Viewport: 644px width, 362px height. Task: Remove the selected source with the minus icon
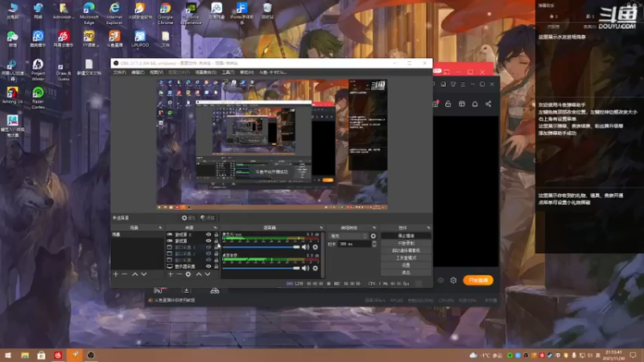(179, 274)
